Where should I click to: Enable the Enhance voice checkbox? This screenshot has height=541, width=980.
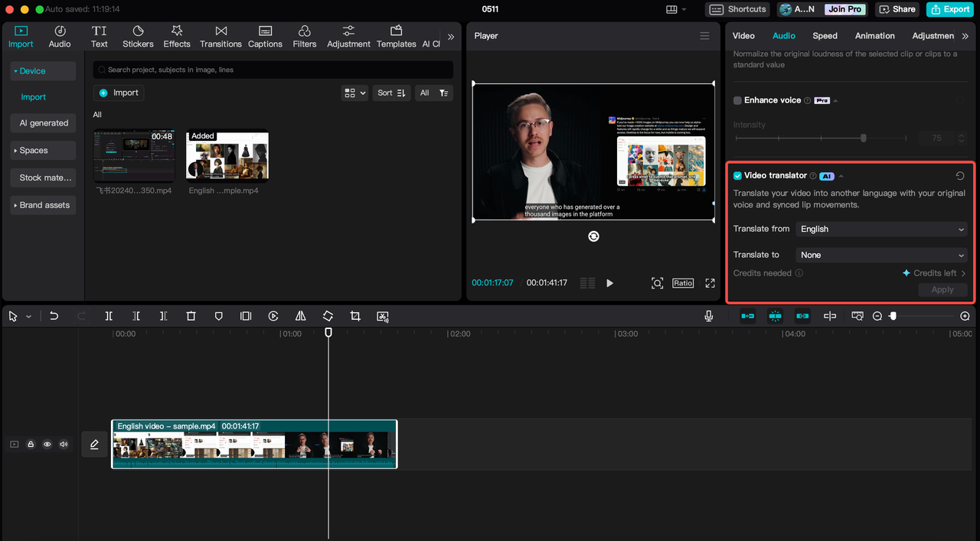pos(737,100)
